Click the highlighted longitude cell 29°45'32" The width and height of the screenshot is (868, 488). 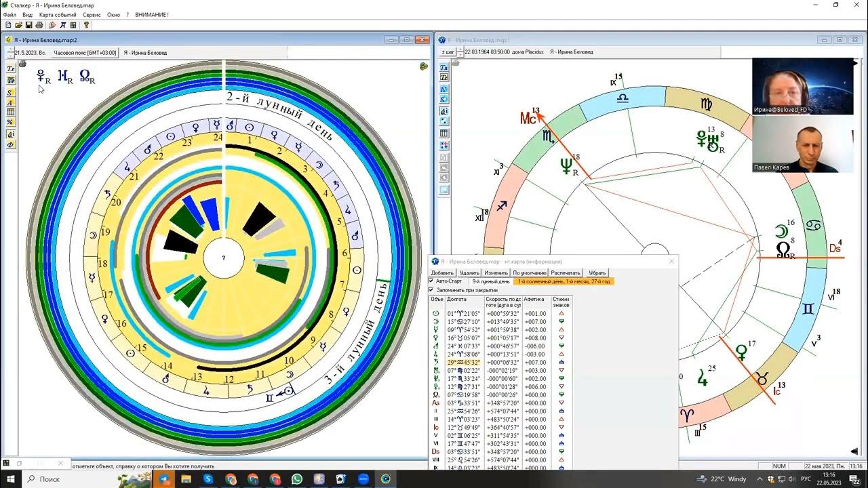(465, 362)
